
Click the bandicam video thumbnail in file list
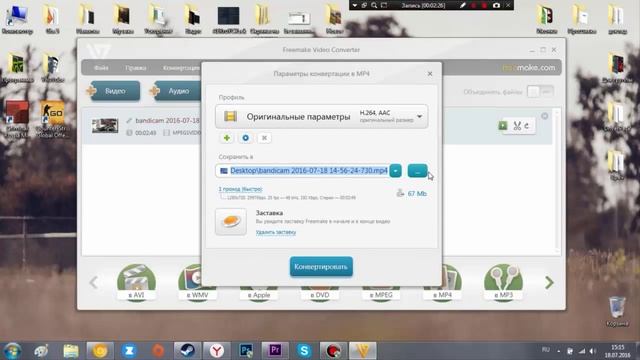[105, 126]
